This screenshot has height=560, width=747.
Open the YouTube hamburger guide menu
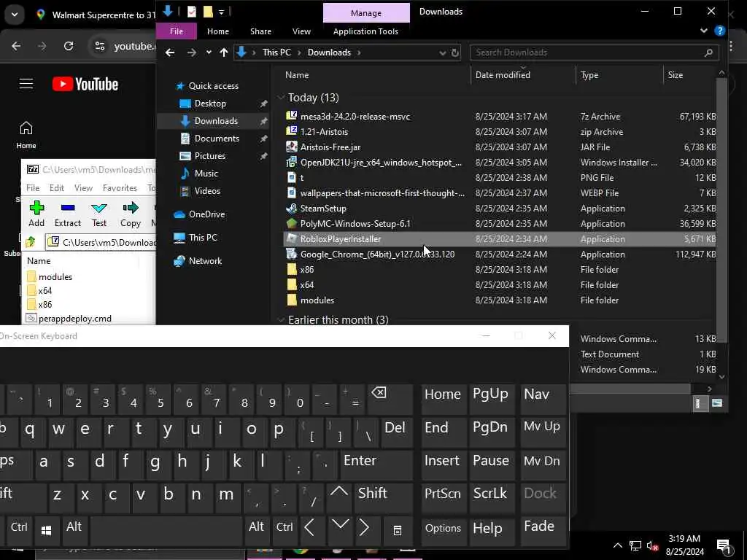coord(26,84)
